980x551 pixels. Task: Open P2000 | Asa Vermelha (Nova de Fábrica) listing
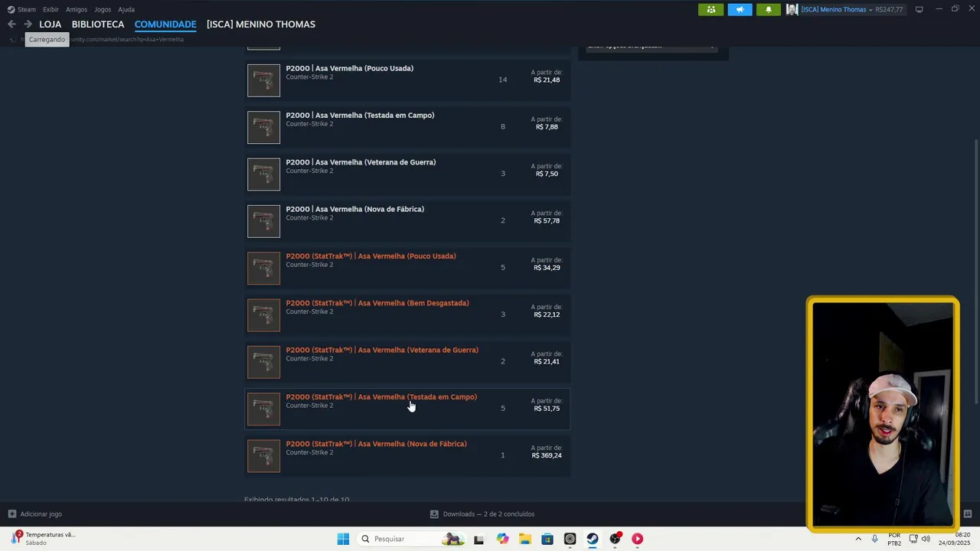click(x=407, y=221)
